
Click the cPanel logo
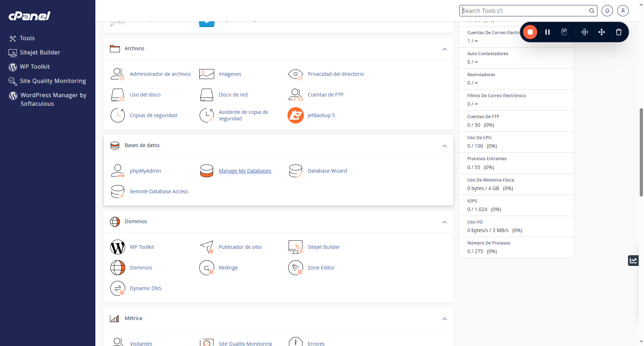[30, 16]
